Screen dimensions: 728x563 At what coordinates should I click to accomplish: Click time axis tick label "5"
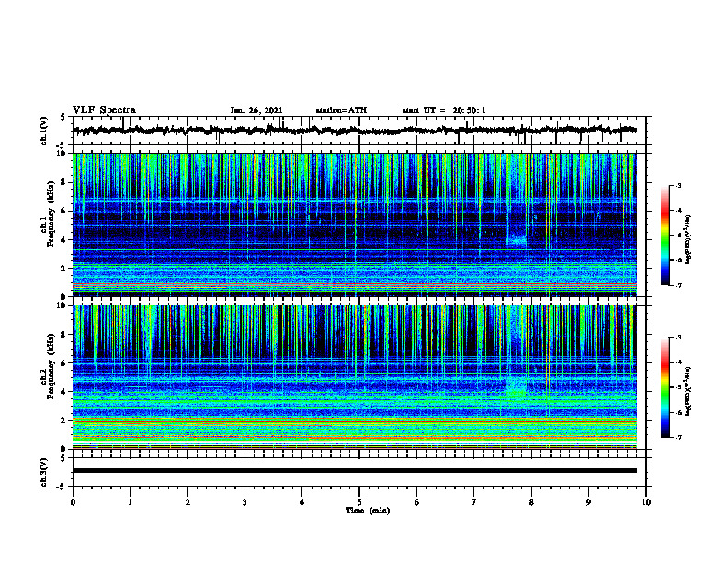(359, 502)
